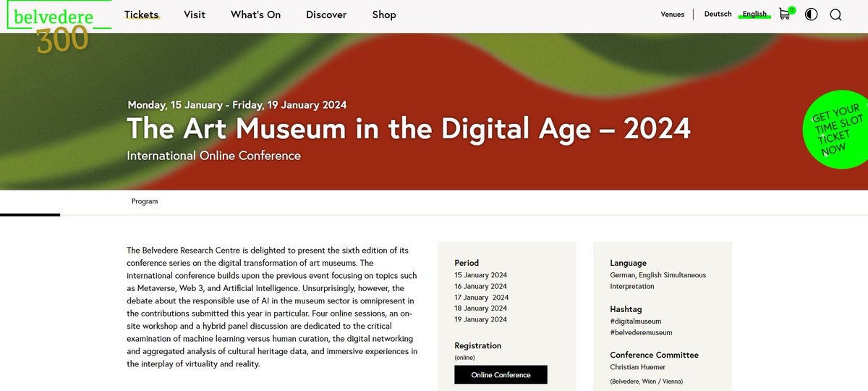Click the Language heading in sidebar
868x391 pixels.
click(x=628, y=263)
